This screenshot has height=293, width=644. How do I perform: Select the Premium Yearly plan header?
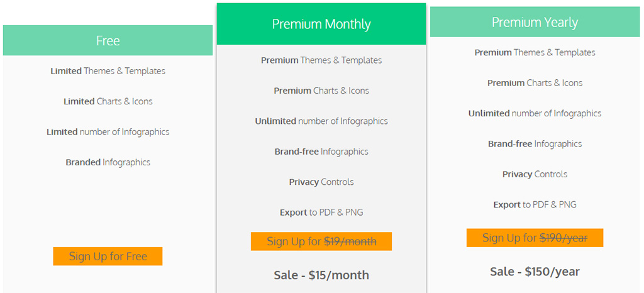point(535,23)
